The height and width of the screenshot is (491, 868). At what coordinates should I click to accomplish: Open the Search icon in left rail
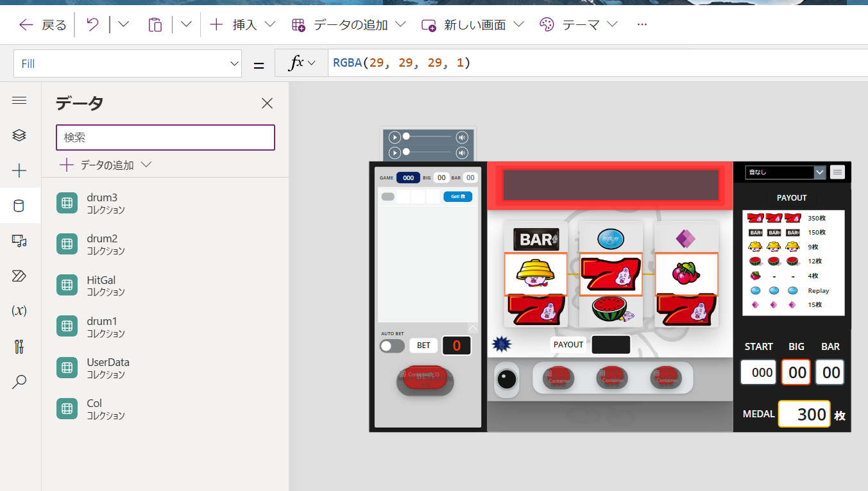click(19, 381)
